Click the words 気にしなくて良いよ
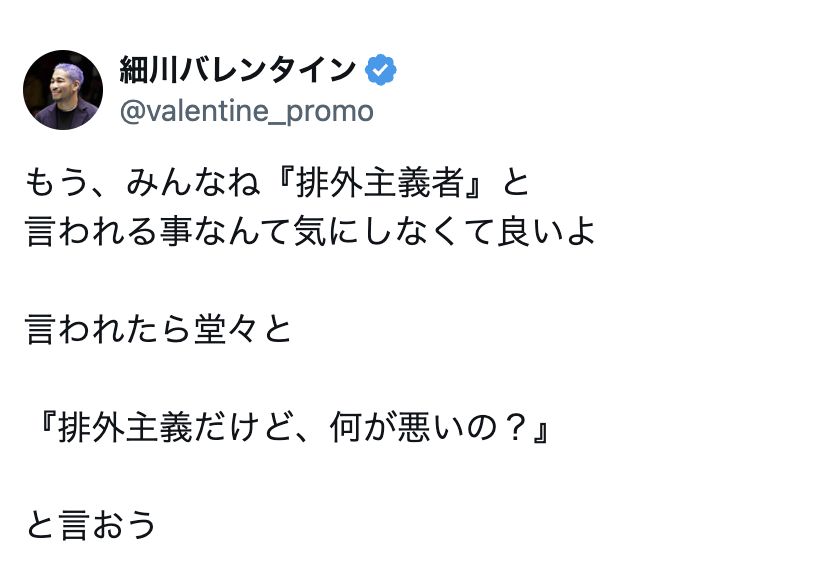 coord(444,231)
